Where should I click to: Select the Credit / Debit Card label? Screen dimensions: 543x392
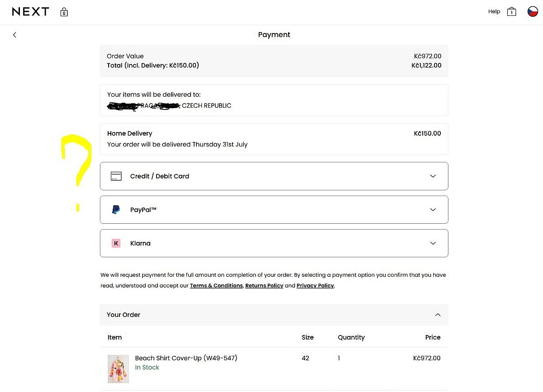[x=160, y=176]
